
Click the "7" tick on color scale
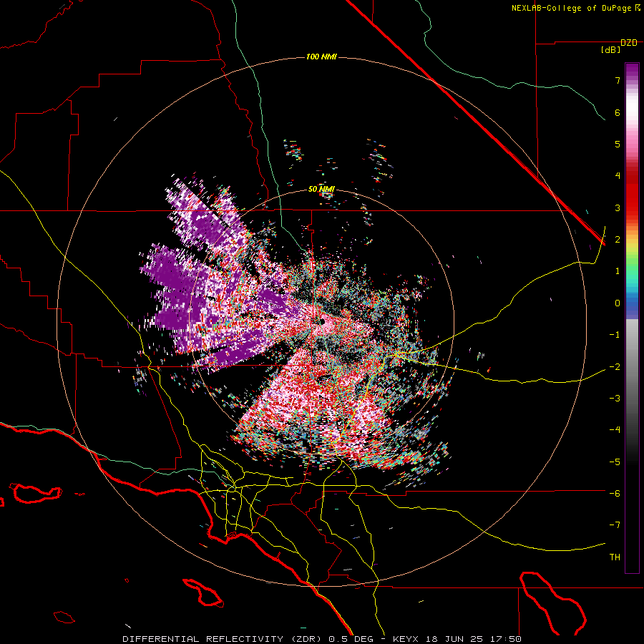618,80
